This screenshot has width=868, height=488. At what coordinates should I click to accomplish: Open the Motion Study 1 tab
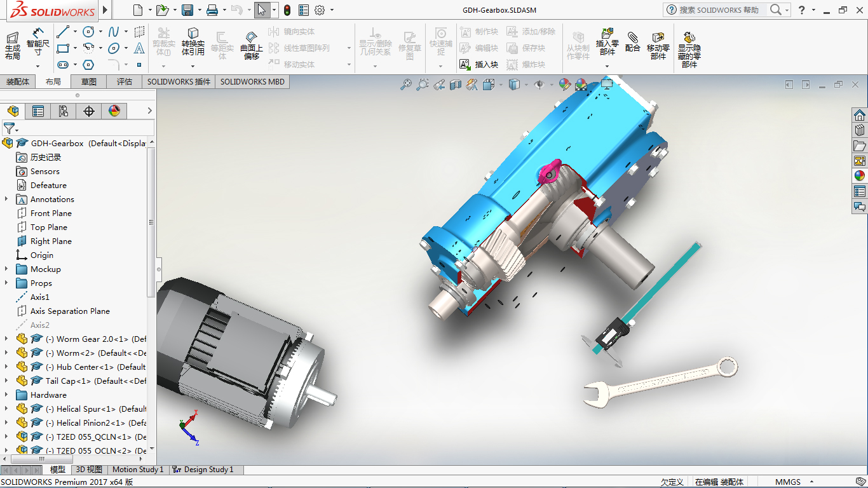click(137, 470)
